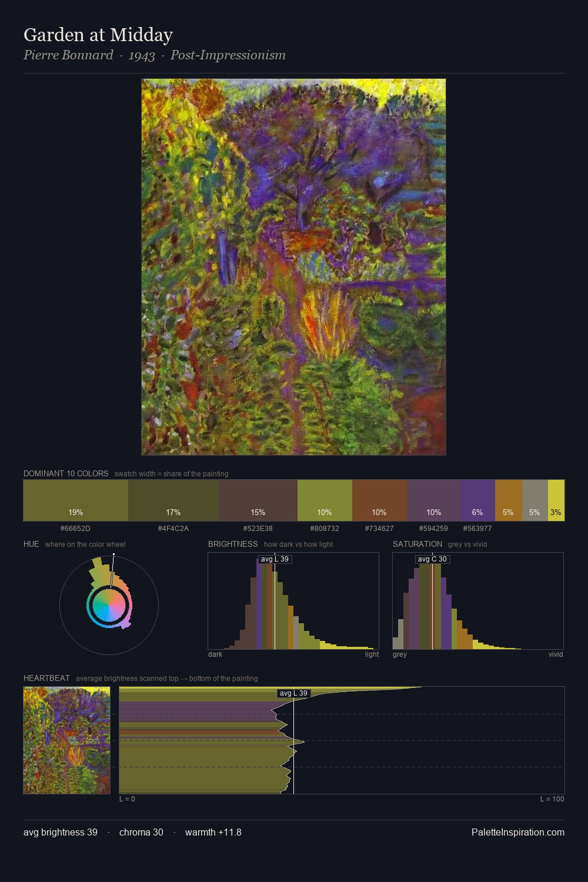The height and width of the screenshot is (882, 588).
Task: Click the L = 100 axis label
Action: pyautogui.click(x=552, y=799)
